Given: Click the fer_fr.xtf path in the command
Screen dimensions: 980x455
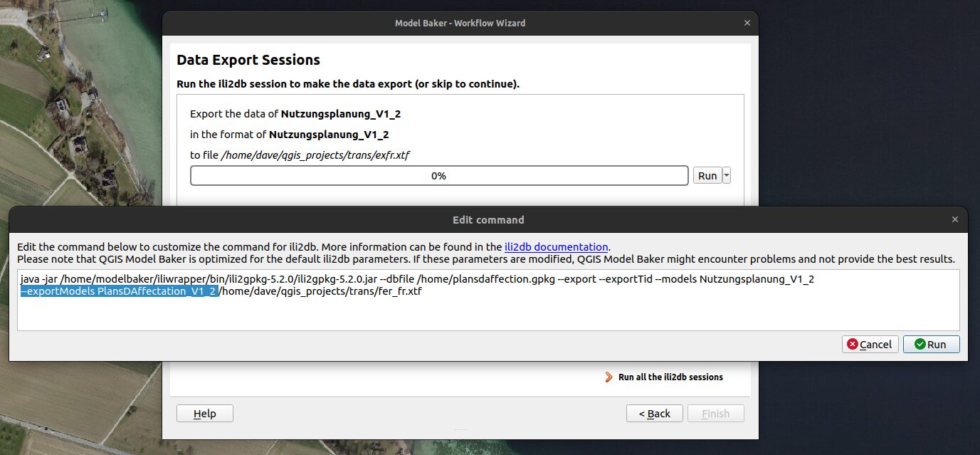Looking at the screenshot, I should coord(320,292).
